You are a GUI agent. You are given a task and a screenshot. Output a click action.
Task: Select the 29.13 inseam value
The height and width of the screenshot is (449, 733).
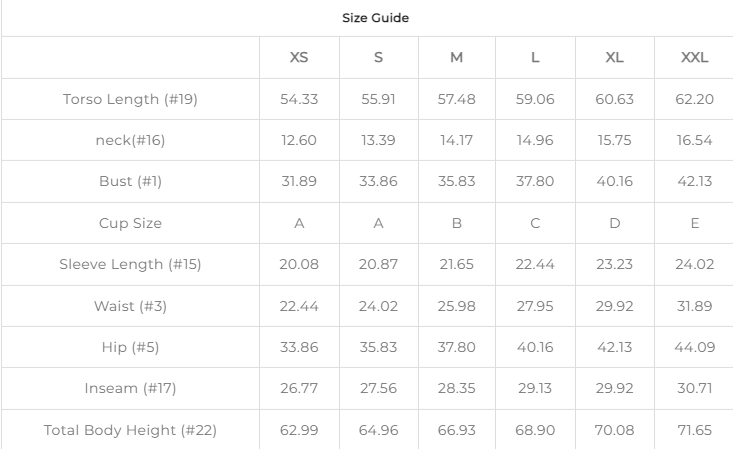[x=535, y=388]
